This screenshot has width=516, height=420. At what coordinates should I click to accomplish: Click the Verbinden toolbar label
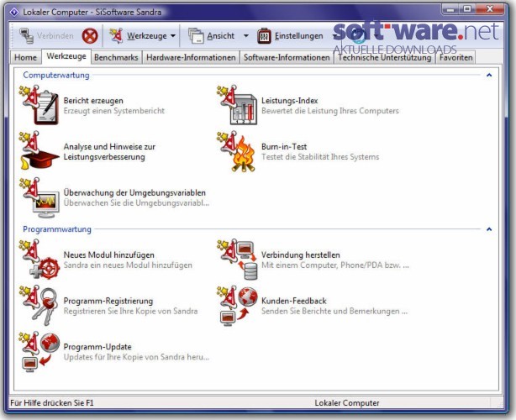point(55,35)
